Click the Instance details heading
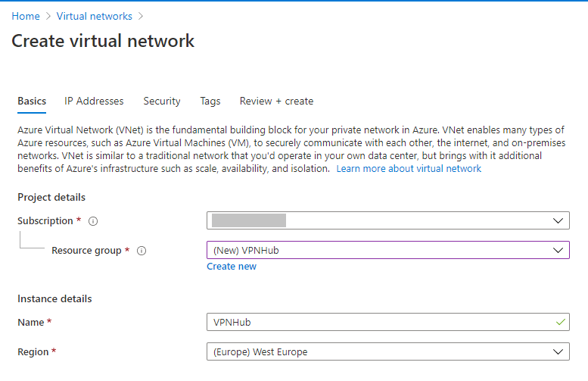The height and width of the screenshot is (381, 588). [54, 298]
